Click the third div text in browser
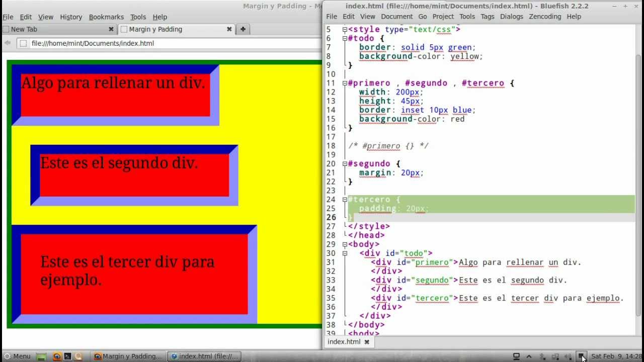The height and width of the screenshot is (362, 644). point(127,270)
